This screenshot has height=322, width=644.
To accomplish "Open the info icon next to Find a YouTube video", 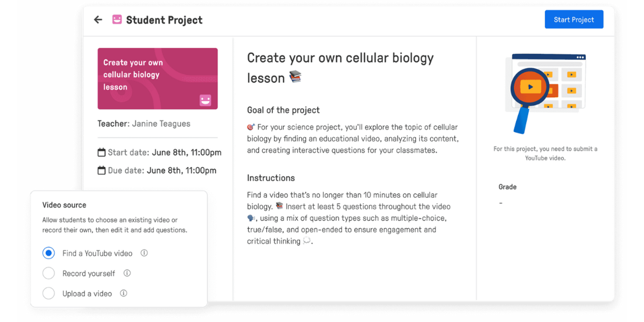I will pyautogui.click(x=144, y=253).
